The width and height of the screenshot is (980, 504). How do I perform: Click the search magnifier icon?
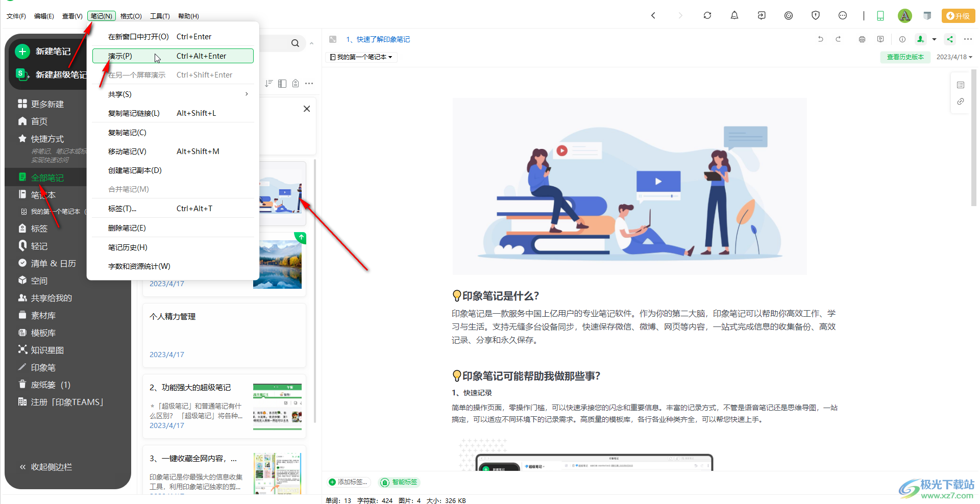(x=295, y=43)
